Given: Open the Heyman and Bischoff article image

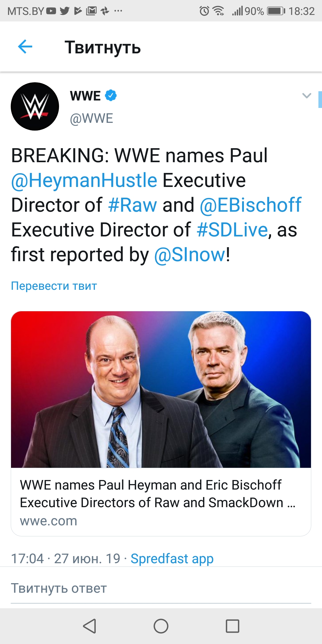Looking at the screenshot, I should pyautogui.click(x=161, y=389).
